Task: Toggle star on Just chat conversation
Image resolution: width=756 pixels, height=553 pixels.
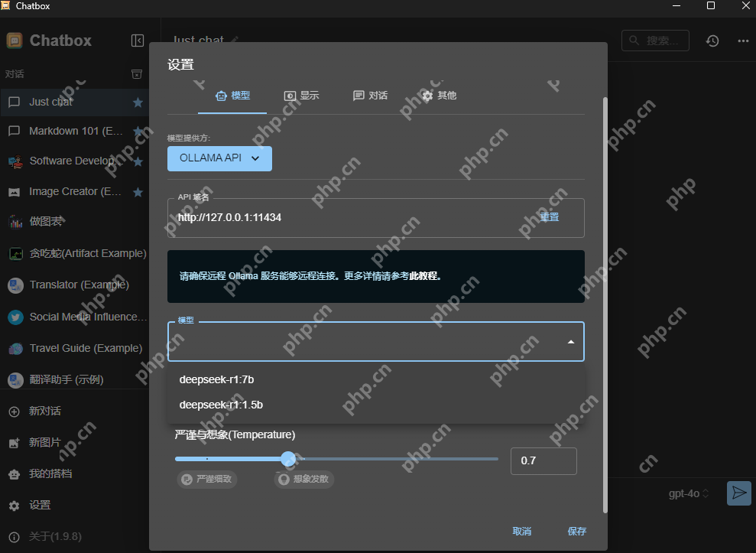Action: 138,102
